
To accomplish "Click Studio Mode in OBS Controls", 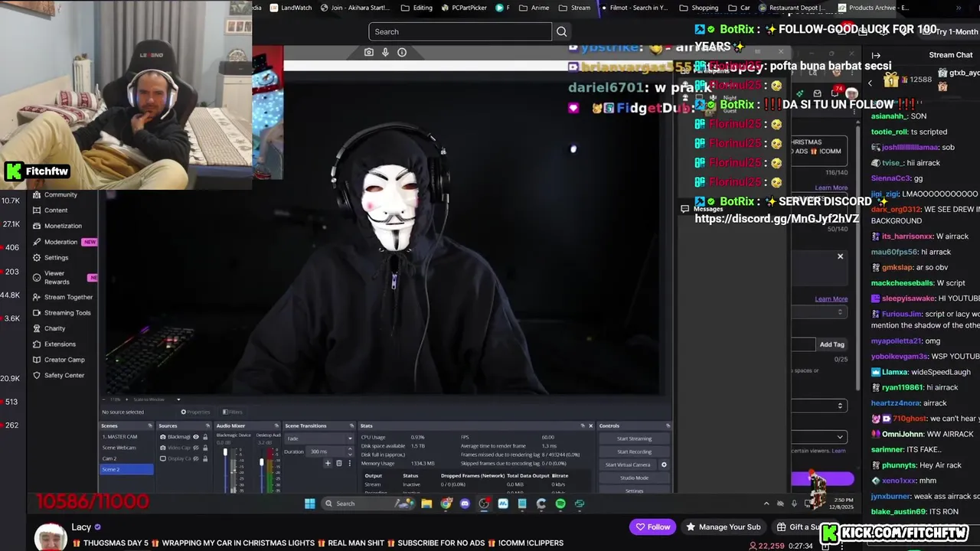I will [x=634, y=478].
